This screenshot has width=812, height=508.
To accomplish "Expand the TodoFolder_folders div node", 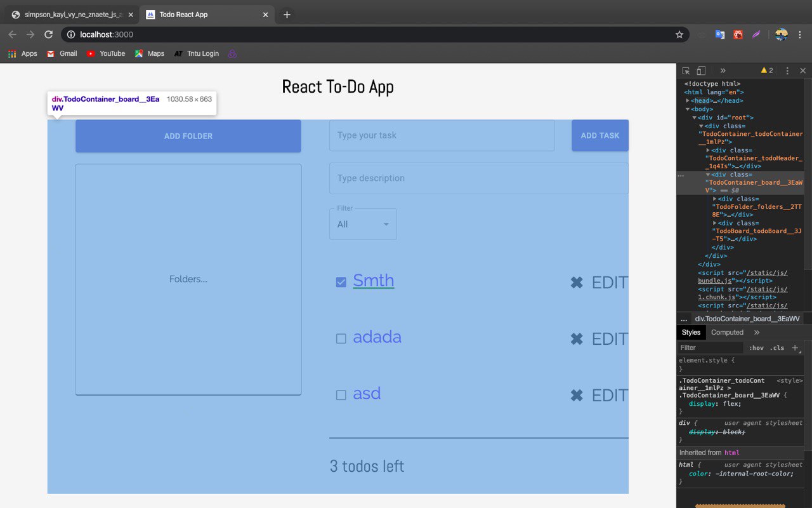I will tap(715, 199).
